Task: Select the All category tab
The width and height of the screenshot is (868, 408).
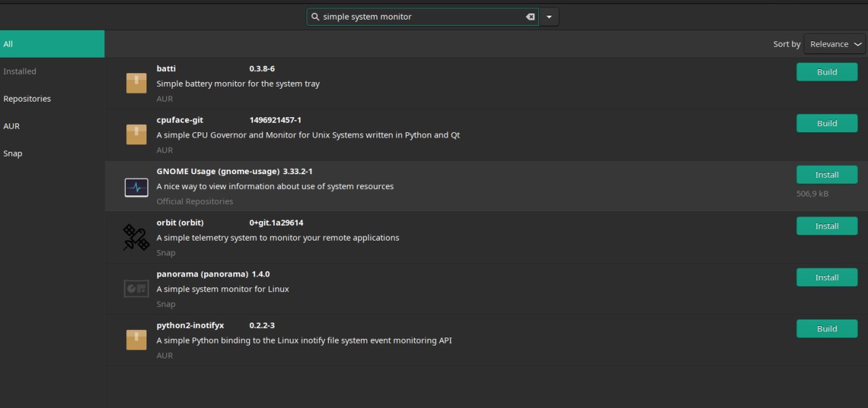Action: pyautogui.click(x=52, y=44)
